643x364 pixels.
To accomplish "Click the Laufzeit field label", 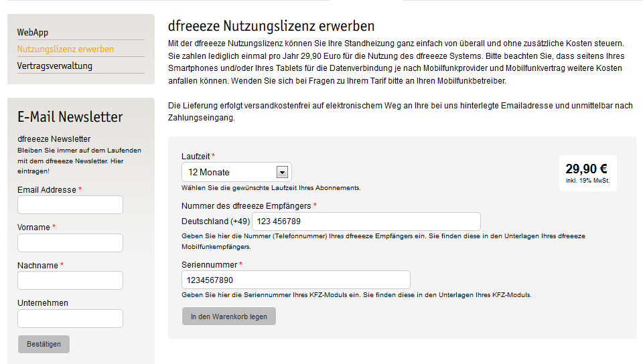I will pyautogui.click(x=196, y=157).
